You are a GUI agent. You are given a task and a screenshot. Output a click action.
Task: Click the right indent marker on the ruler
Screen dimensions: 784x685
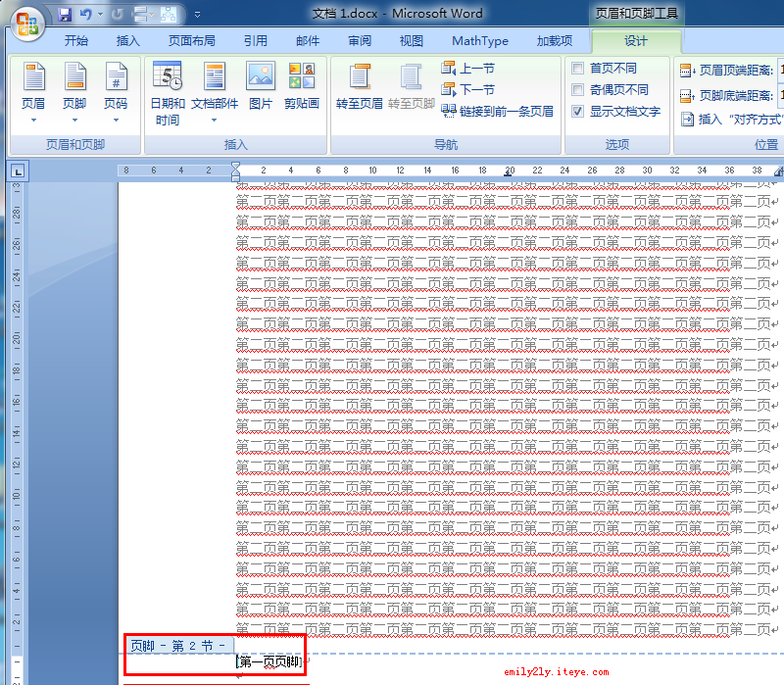(x=778, y=172)
